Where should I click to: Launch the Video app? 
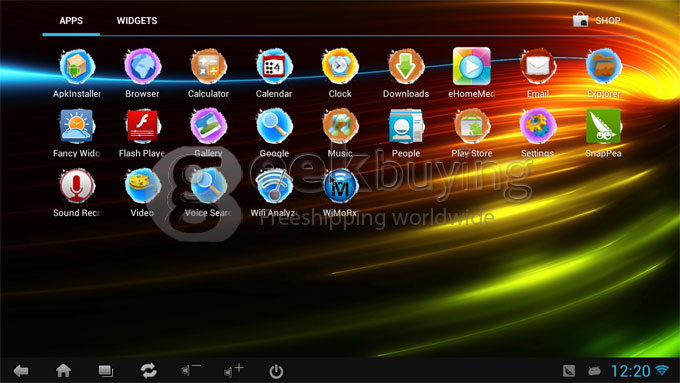click(x=142, y=193)
